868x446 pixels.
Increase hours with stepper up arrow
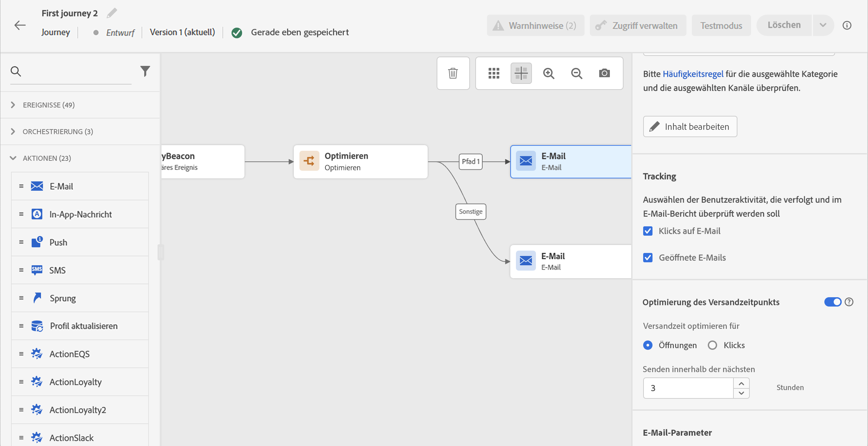(x=741, y=383)
